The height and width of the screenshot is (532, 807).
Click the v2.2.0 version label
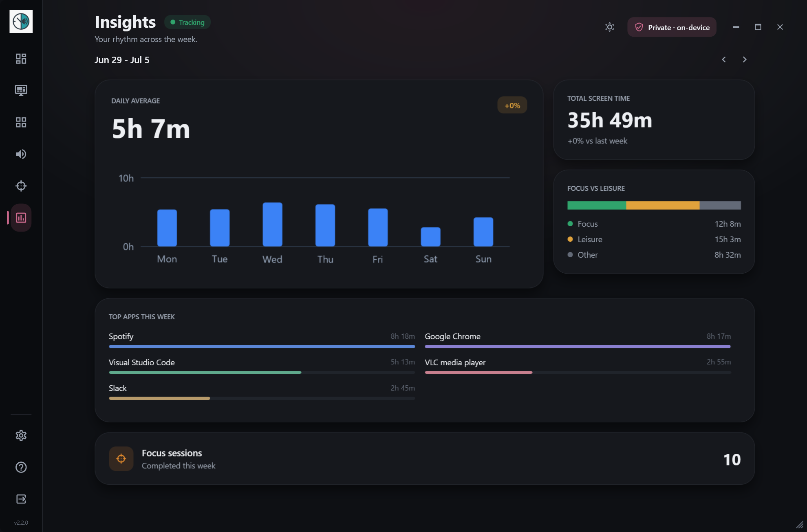tap(21, 523)
